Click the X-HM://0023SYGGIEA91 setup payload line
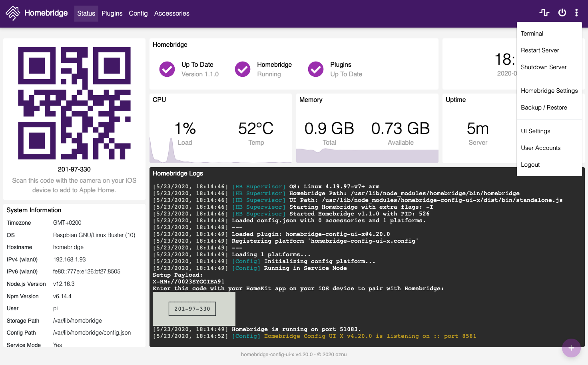The image size is (588, 365). 189,281
